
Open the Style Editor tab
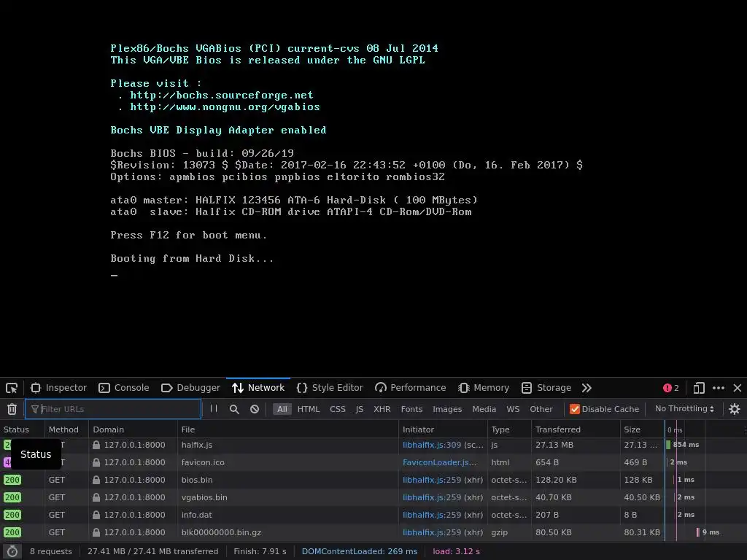coord(330,388)
